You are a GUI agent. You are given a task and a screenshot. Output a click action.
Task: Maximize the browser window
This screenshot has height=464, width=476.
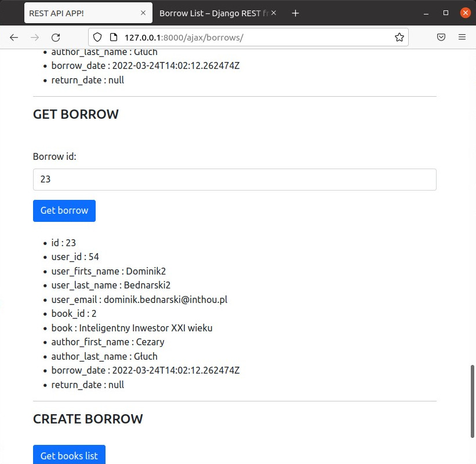446,13
